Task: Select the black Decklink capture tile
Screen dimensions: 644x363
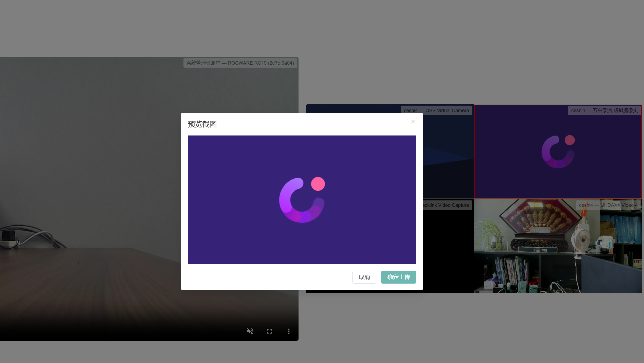Action: pos(448,250)
